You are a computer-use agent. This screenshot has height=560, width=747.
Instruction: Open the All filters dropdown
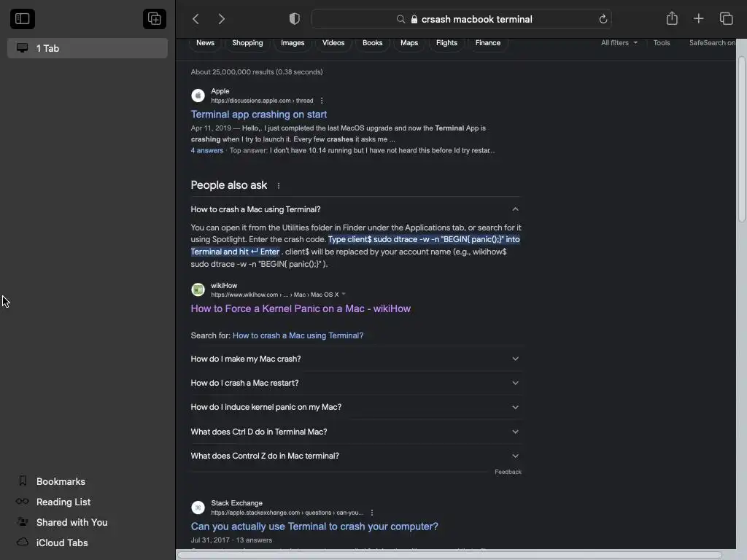pos(619,43)
